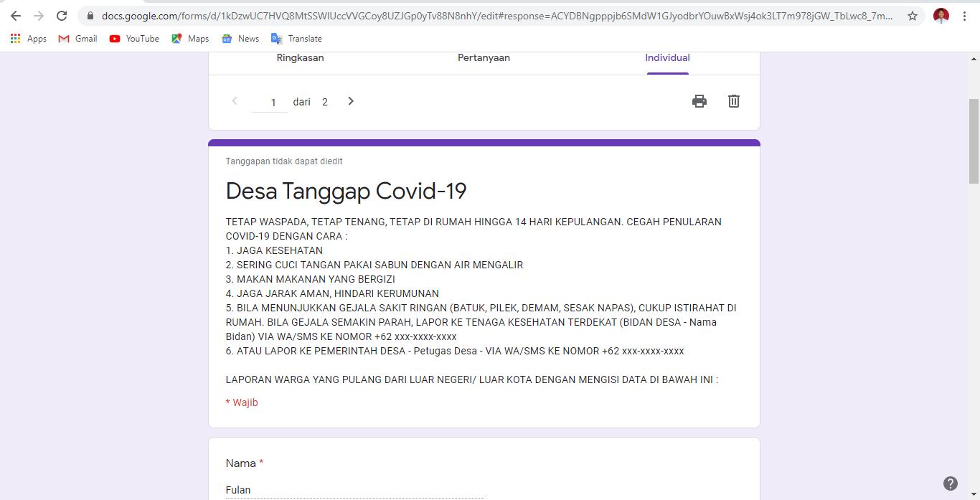Image resolution: width=980 pixels, height=500 pixels.
Task: Open the YouTube bookmark icon
Action: point(115,39)
